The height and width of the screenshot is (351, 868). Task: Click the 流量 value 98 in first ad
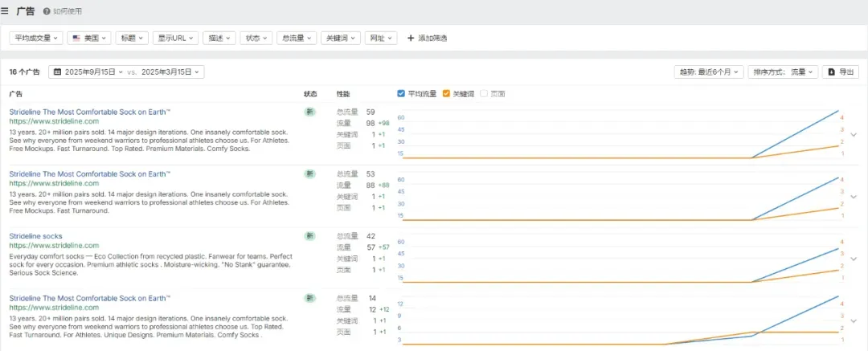click(x=371, y=123)
